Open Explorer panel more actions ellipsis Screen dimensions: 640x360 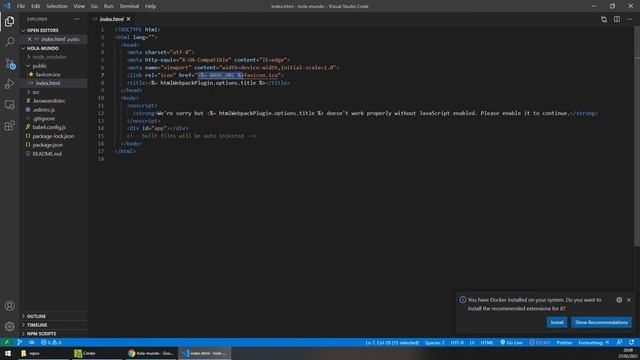coord(77,19)
